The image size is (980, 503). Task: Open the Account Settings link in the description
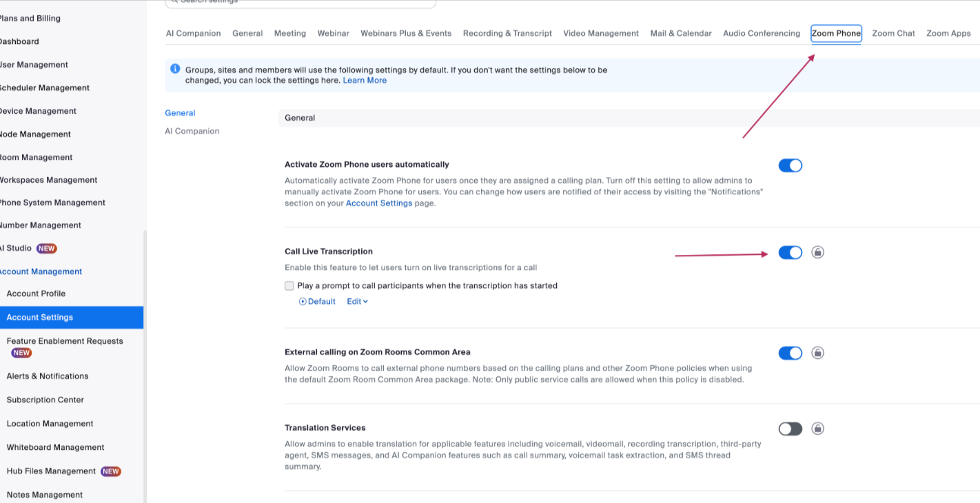pos(379,203)
